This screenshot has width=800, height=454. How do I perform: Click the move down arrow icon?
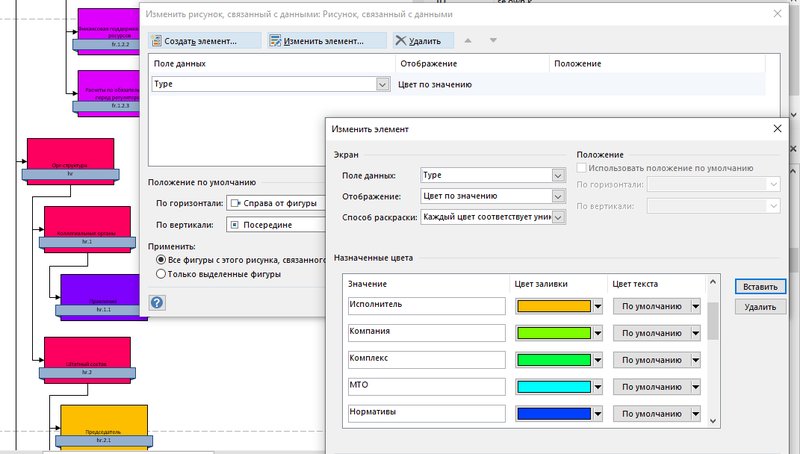click(x=493, y=41)
